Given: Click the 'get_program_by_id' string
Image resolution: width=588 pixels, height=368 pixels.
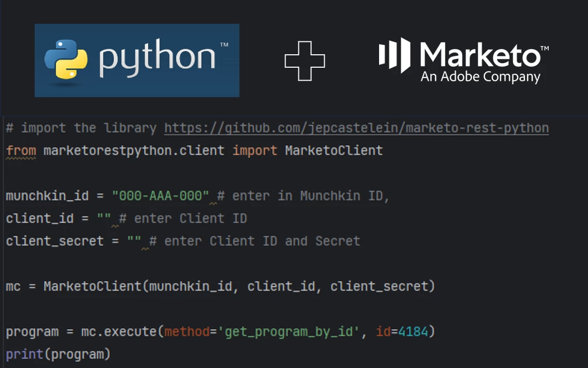Looking at the screenshot, I should (289, 332).
